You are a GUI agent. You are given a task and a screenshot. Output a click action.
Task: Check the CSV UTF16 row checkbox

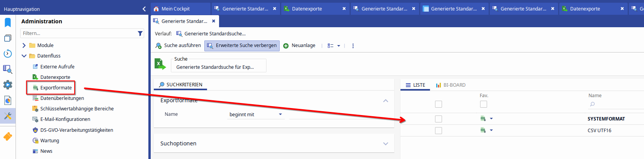click(439, 131)
